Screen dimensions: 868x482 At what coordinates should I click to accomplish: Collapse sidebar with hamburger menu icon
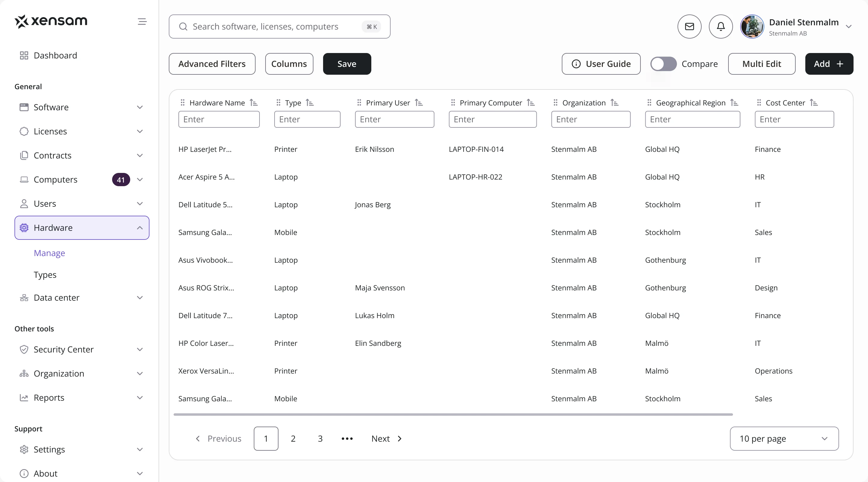[142, 22]
